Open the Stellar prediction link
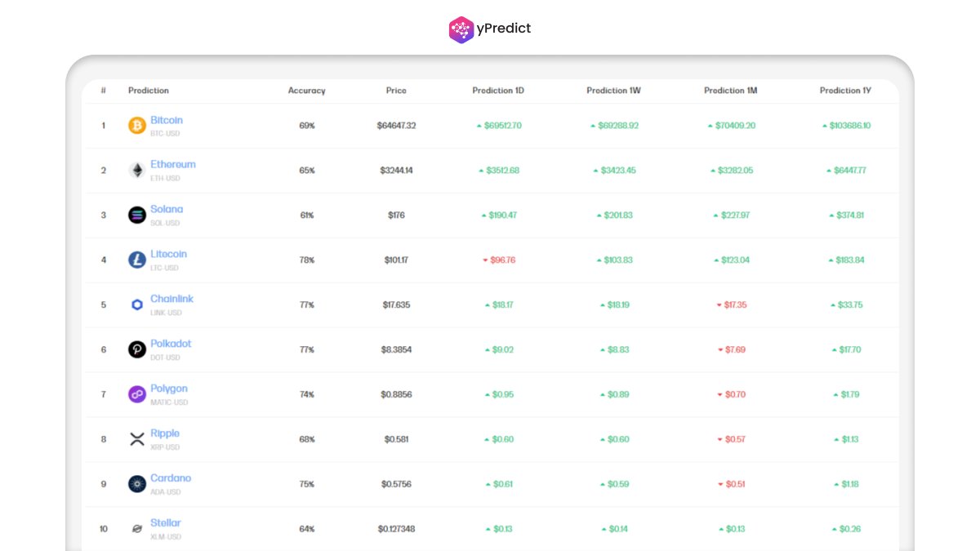This screenshot has height=551, width=980. pos(166,523)
